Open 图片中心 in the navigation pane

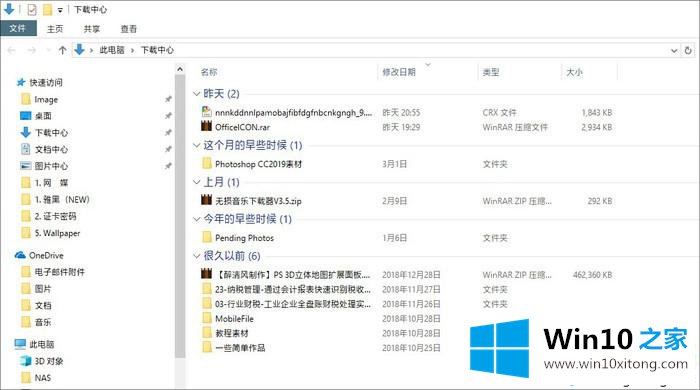click(x=51, y=166)
